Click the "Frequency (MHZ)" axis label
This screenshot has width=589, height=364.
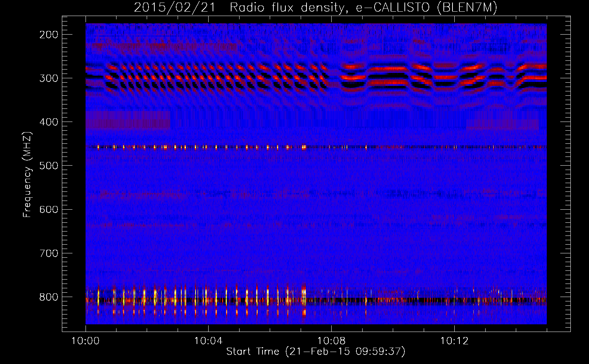point(27,174)
